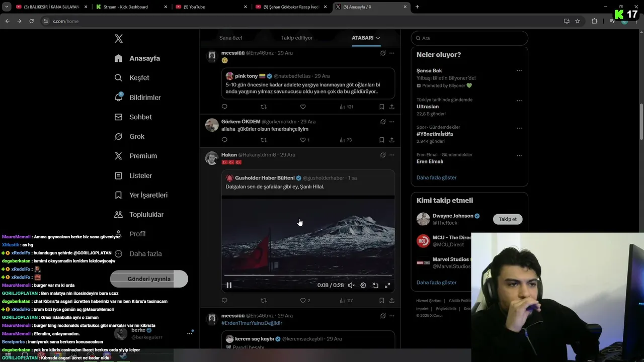Seek in the video progress bar

(x=308, y=276)
